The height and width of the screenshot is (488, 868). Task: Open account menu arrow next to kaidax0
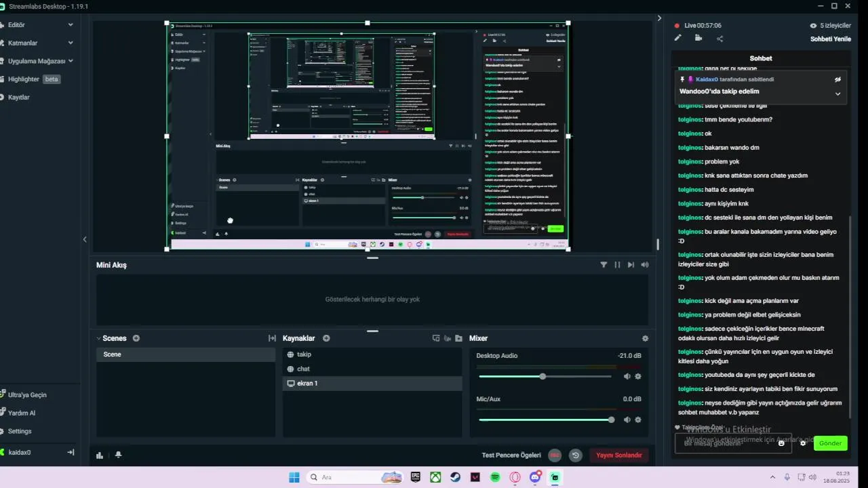(x=71, y=452)
